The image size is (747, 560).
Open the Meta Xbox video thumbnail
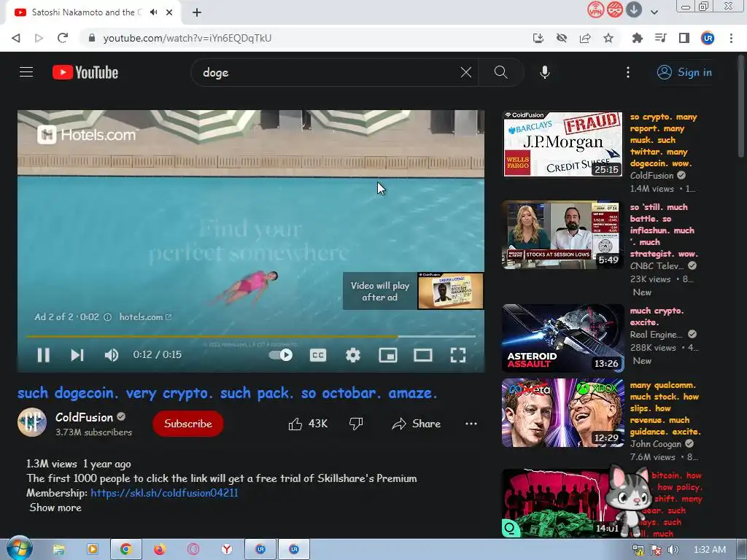(562, 413)
